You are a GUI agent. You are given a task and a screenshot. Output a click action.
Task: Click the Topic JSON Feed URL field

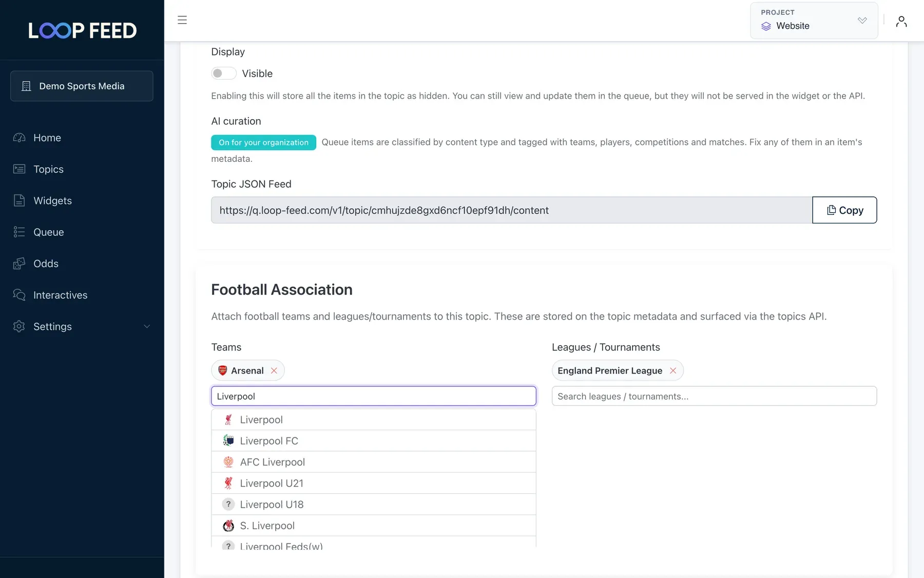(x=512, y=210)
